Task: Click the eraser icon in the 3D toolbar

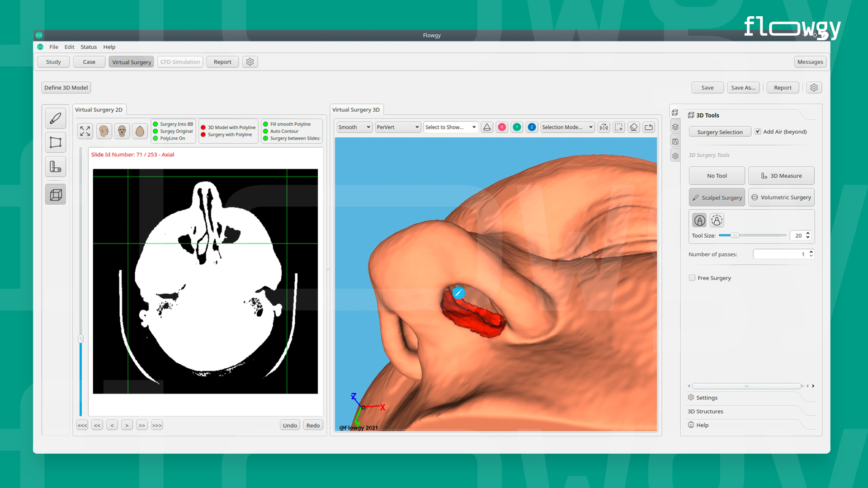Action: point(633,127)
